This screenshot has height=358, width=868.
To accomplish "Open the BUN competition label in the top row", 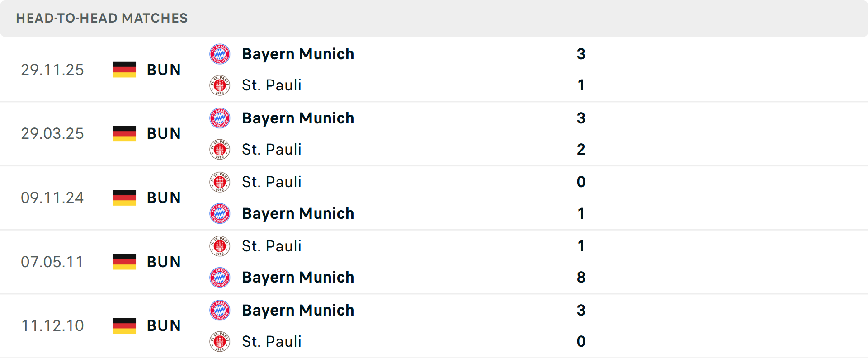I will pos(164,70).
